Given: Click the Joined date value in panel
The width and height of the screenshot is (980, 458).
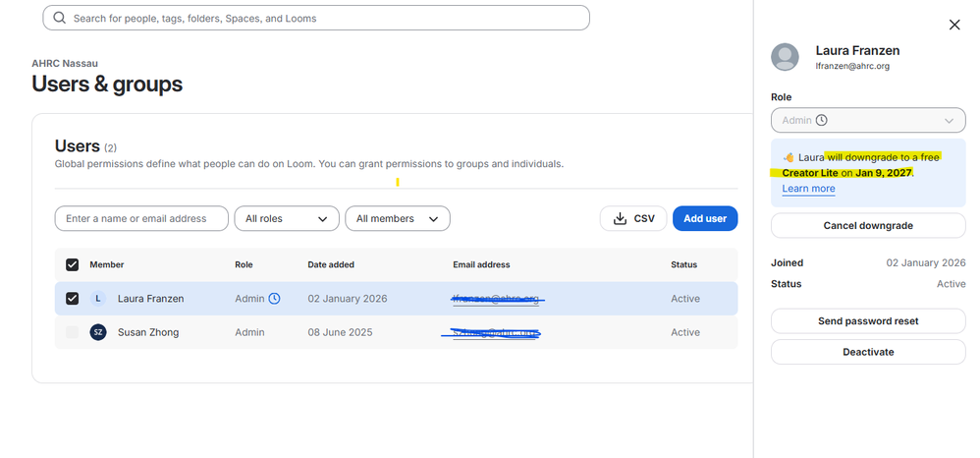Looking at the screenshot, I should (x=926, y=262).
